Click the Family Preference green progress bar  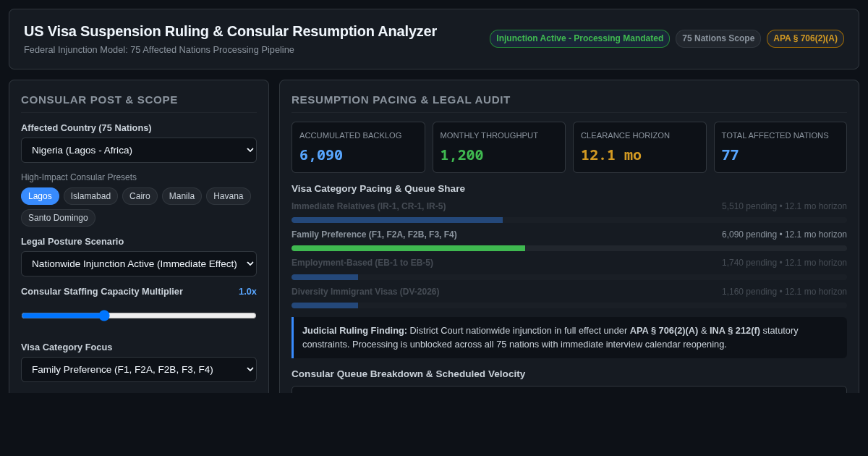408,248
